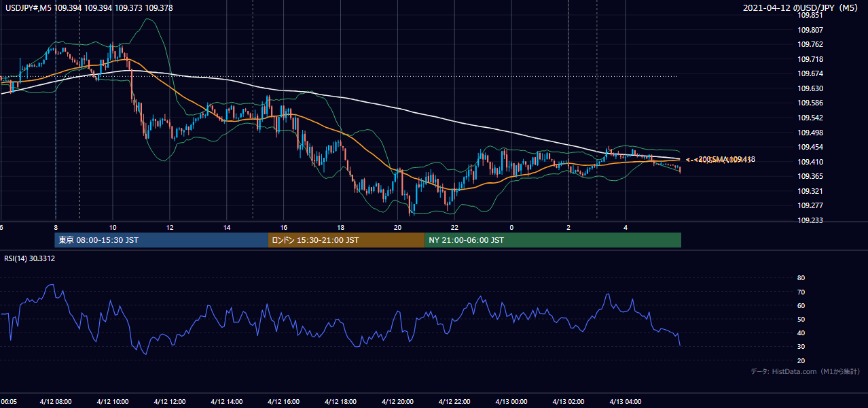Viewport: 868px width, 408px height.
Task: Click the 4/13 02:00 time label
Action: [569, 402]
